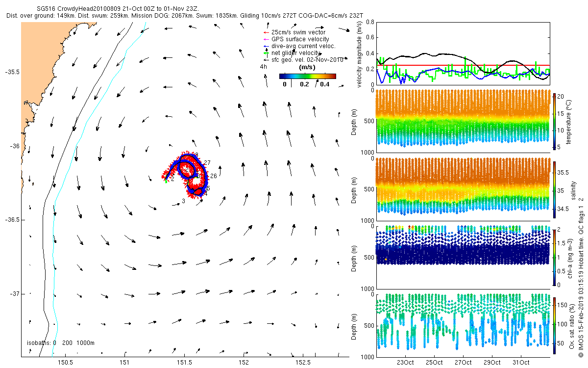Click day label '27' on glider track

(x=207, y=163)
